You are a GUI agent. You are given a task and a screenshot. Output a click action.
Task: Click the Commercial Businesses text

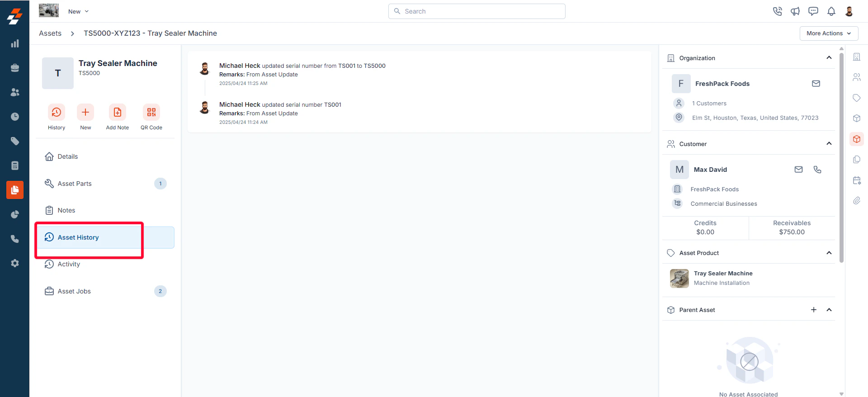coord(724,204)
